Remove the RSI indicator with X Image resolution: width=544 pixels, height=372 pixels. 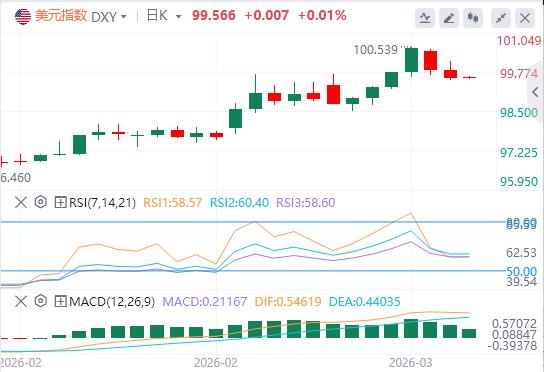click(21, 202)
